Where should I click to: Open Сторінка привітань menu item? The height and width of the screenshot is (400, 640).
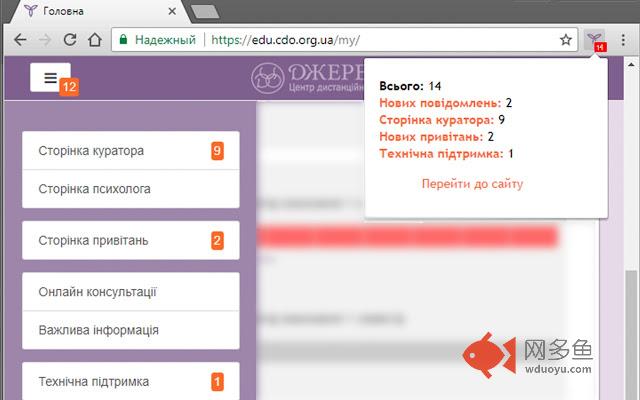click(x=131, y=240)
